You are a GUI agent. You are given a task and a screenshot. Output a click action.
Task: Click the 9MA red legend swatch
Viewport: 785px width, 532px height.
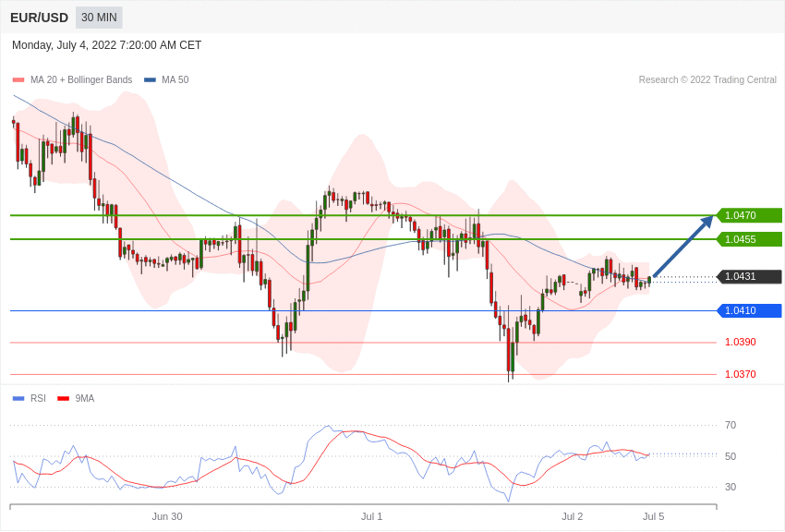pyautogui.click(x=64, y=398)
